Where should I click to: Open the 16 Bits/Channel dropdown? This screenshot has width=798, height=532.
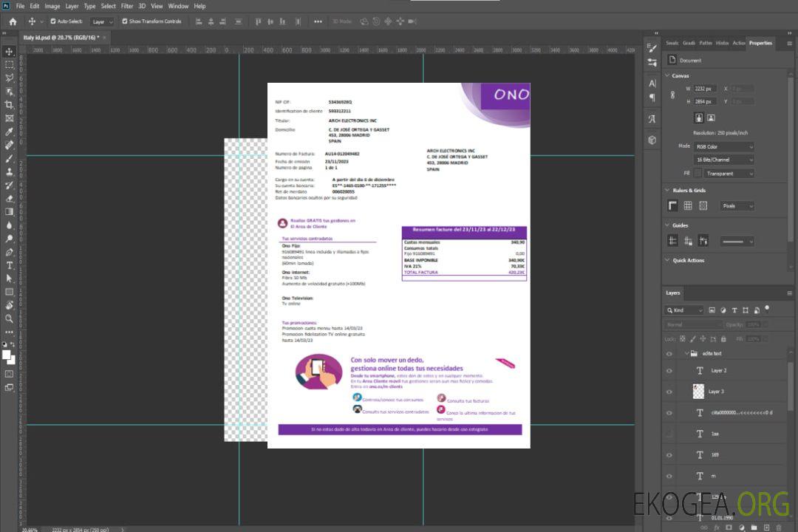click(723, 160)
